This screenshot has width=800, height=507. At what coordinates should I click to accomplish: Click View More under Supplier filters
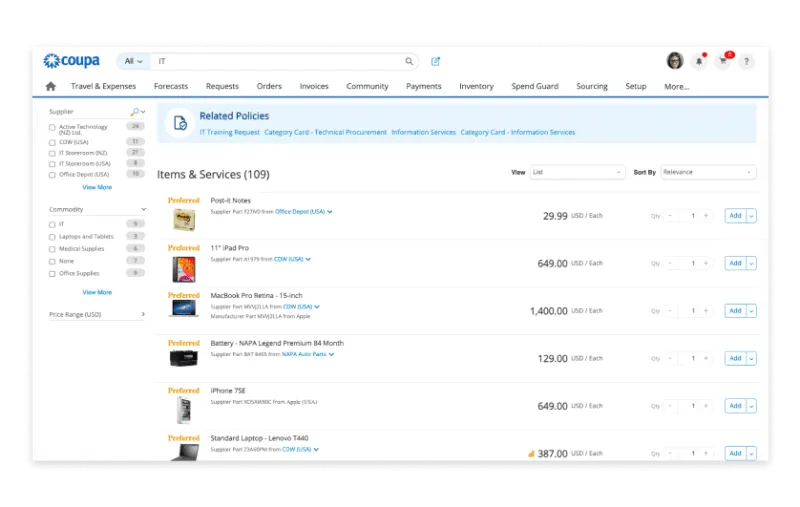(97, 187)
